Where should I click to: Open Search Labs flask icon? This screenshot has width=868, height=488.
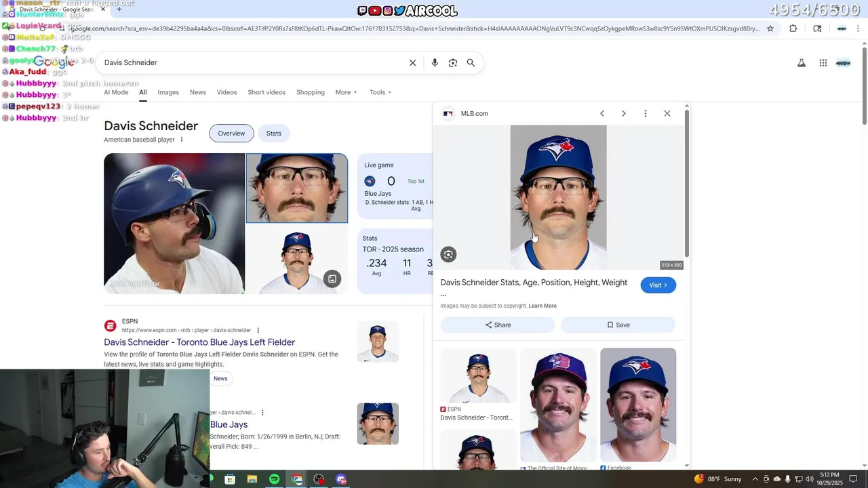point(801,62)
